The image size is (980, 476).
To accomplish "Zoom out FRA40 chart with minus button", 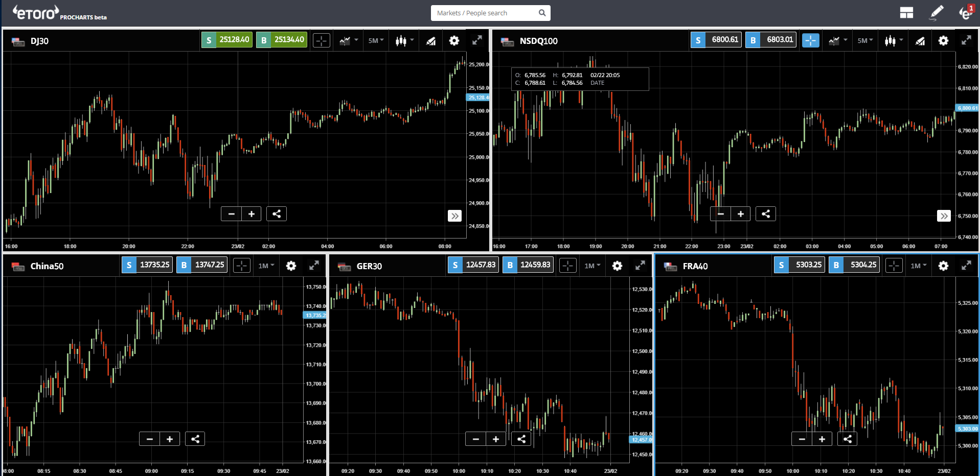I will 802,439.
